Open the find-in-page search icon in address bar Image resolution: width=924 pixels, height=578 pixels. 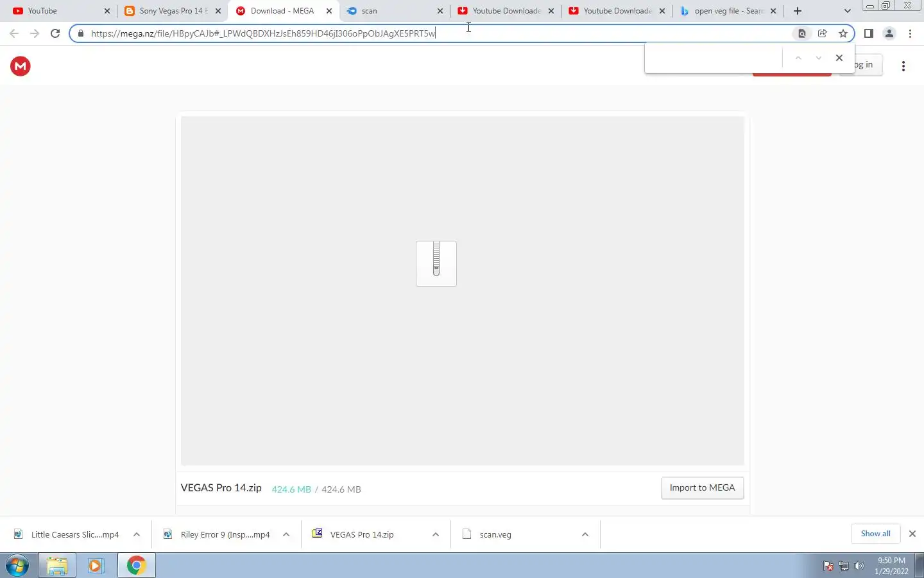[x=802, y=33]
